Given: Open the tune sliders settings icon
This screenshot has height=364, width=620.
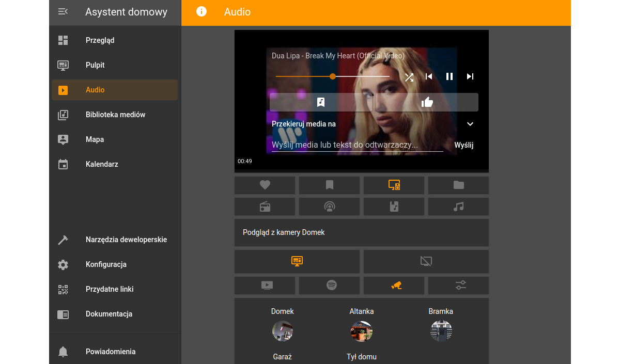Looking at the screenshot, I should (x=459, y=285).
